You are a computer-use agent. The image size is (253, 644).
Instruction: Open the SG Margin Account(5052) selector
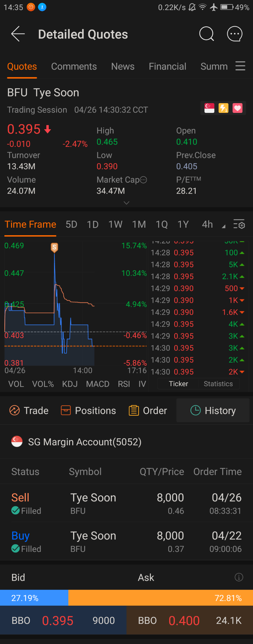(126, 441)
